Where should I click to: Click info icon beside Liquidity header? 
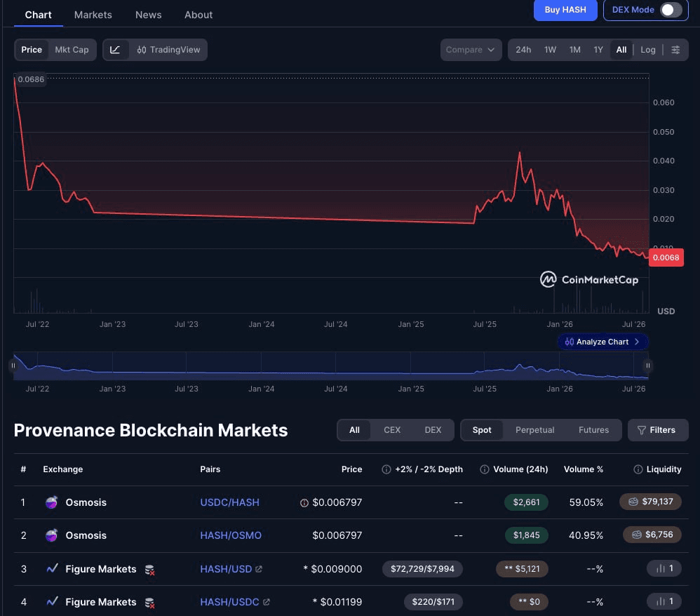pyautogui.click(x=638, y=469)
